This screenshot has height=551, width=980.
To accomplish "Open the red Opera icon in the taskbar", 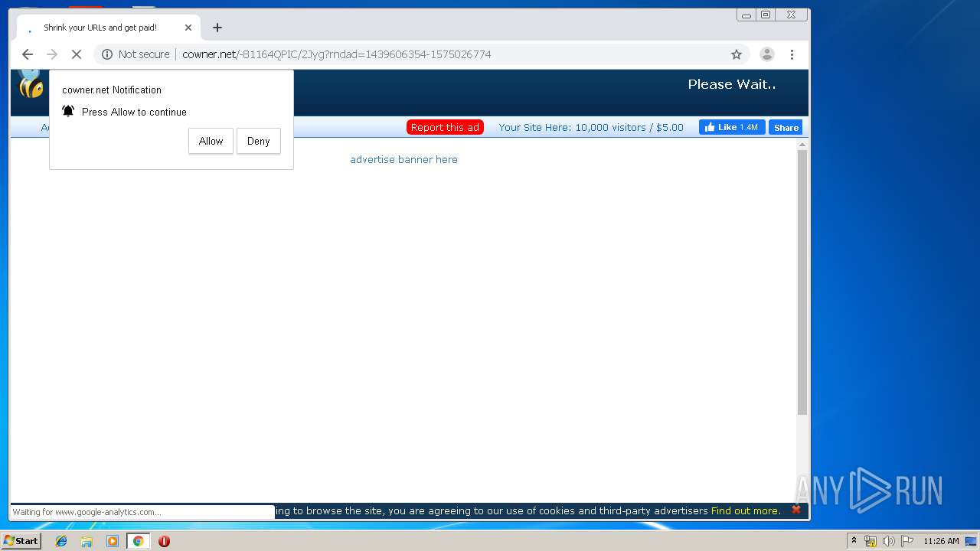I will pyautogui.click(x=164, y=541).
